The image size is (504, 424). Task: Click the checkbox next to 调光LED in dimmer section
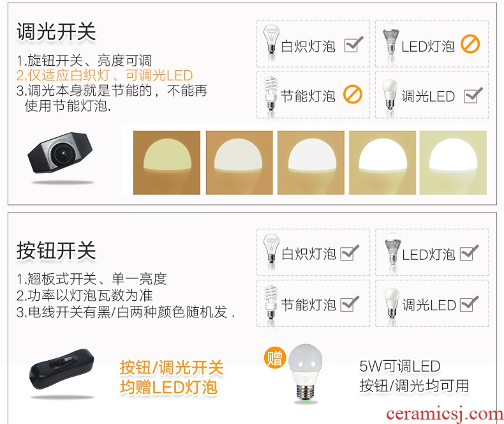(473, 96)
